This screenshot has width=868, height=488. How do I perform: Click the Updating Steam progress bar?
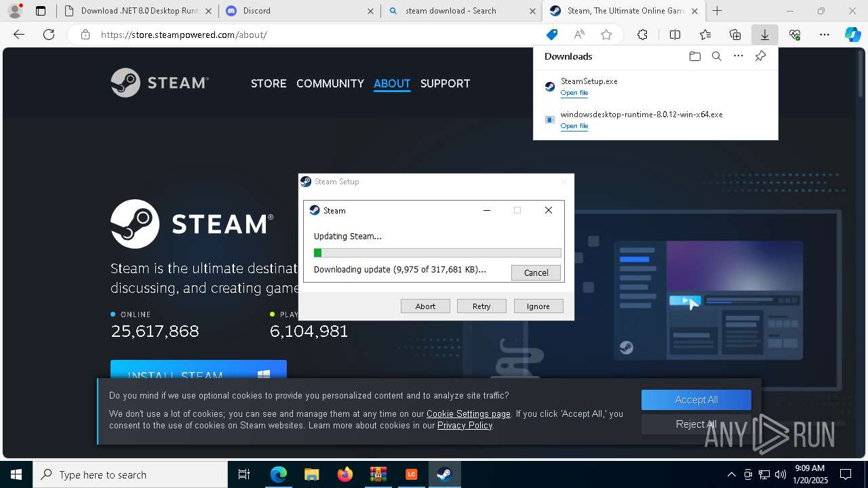tap(437, 253)
